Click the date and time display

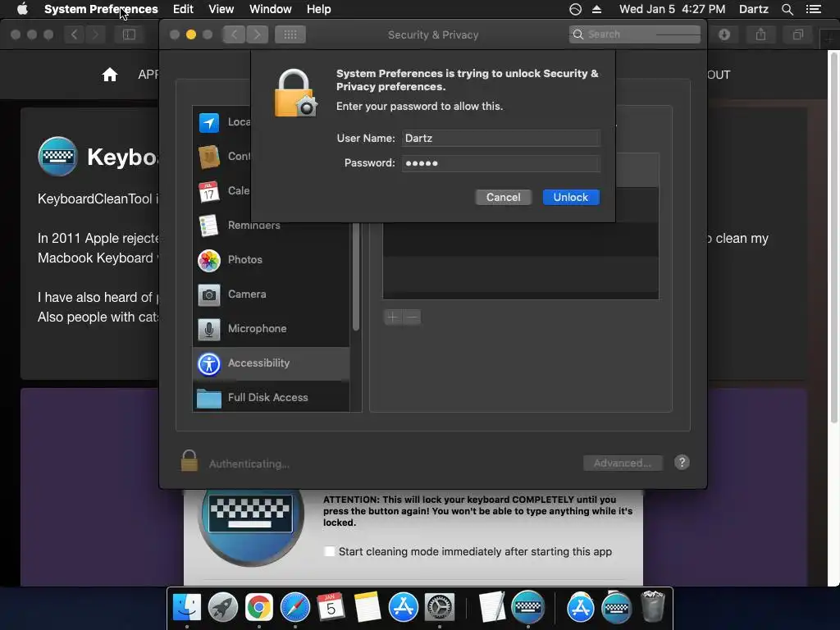(673, 9)
